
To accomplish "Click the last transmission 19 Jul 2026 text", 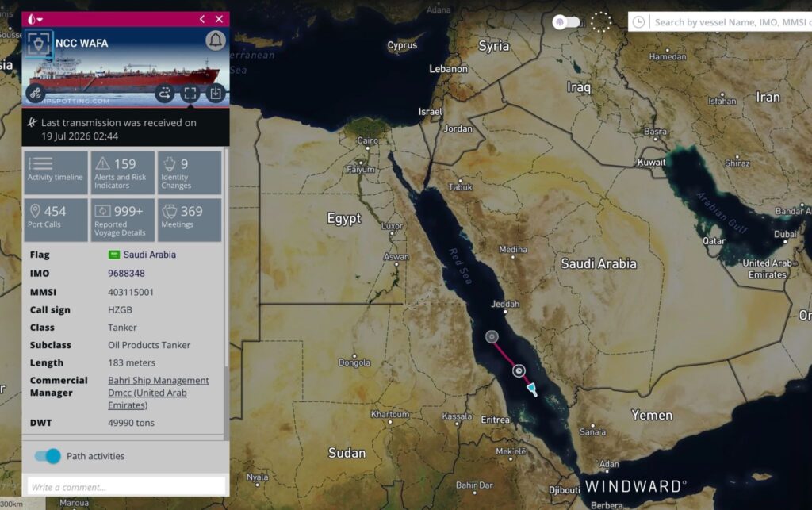I will (x=119, y=129).
